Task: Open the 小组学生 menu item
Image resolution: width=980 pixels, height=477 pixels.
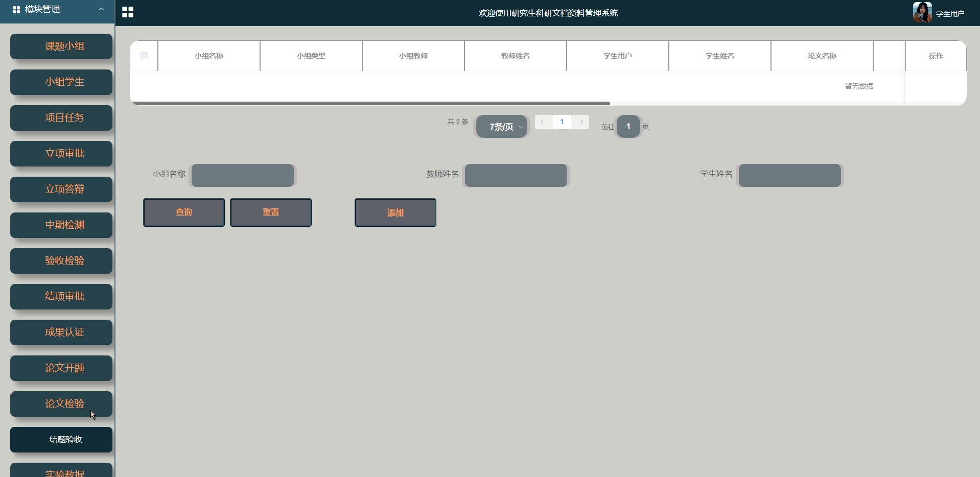Action: (61, 82)
